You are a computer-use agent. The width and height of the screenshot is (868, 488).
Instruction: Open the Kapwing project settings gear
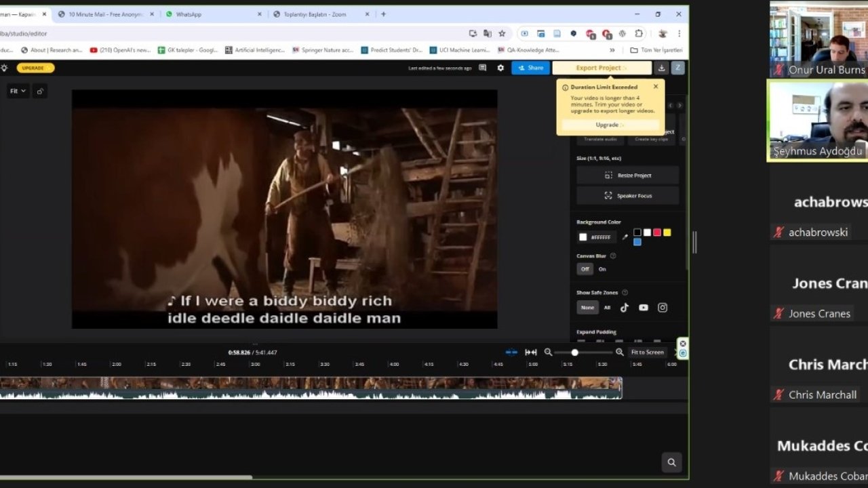(x=500, y=68)
